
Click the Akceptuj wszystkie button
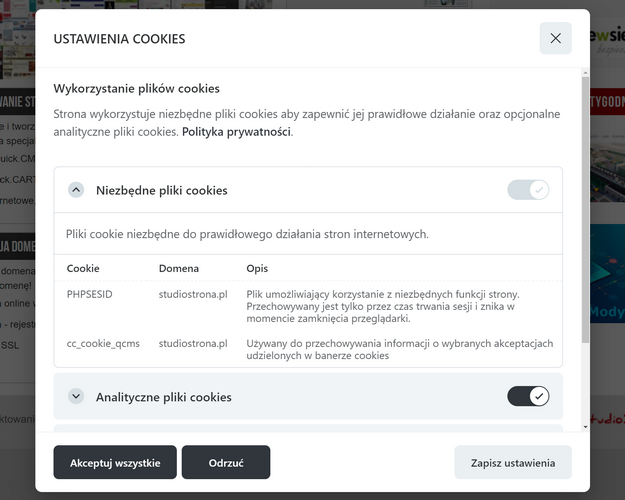pos(115,463)
